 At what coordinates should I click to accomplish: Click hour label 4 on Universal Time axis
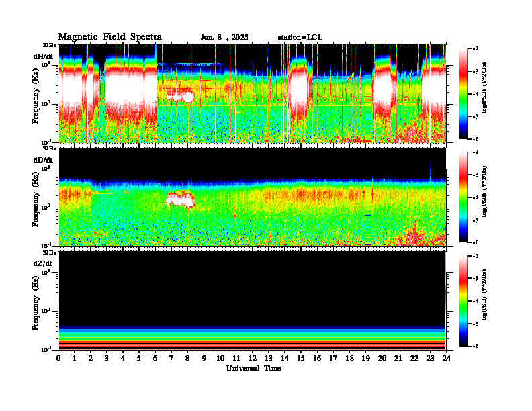123,359
